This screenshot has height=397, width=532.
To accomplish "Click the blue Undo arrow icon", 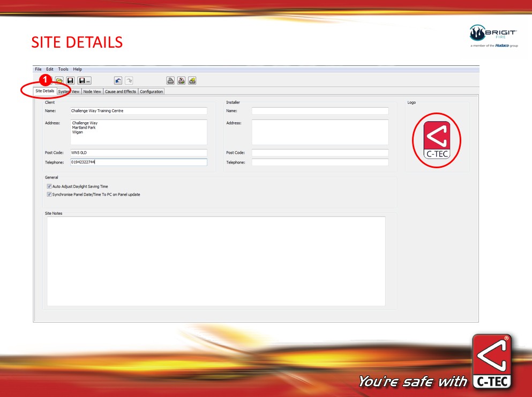I will pos(118,81).
